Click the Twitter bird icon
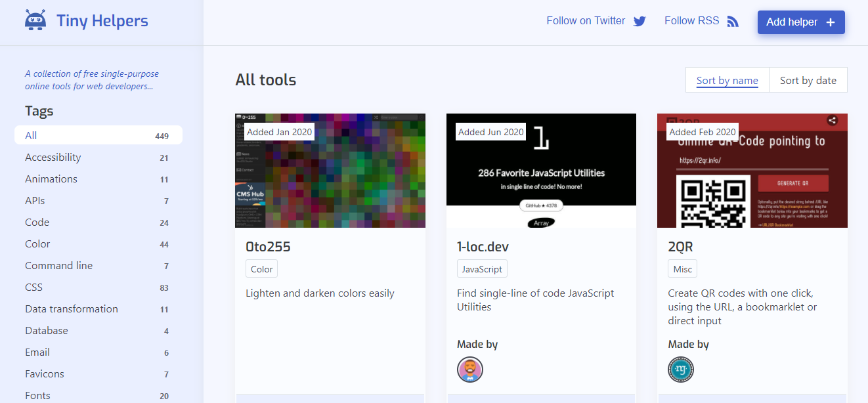 (x=640, y=21)
